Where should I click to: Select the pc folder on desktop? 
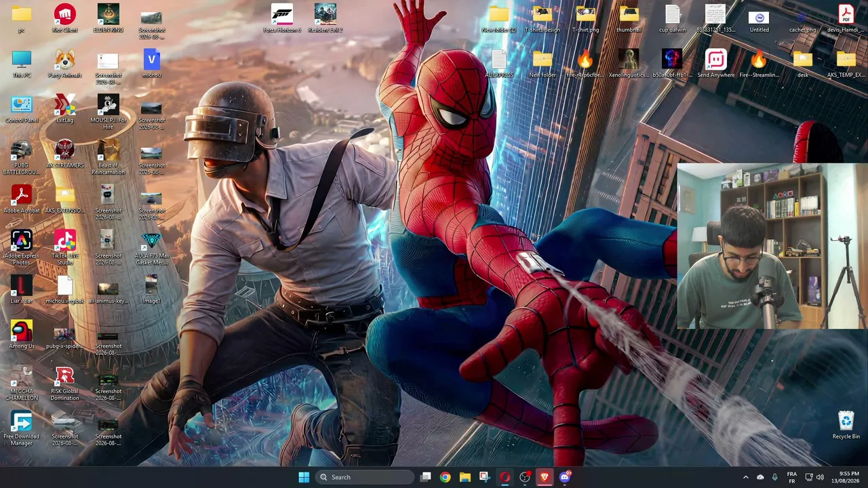[x=21, y=18]
